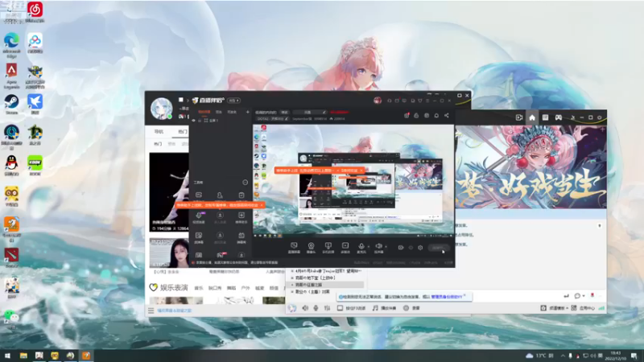Open KOOK desktop shortcut
The image size is (644, 362).
(x=35, y=166)
